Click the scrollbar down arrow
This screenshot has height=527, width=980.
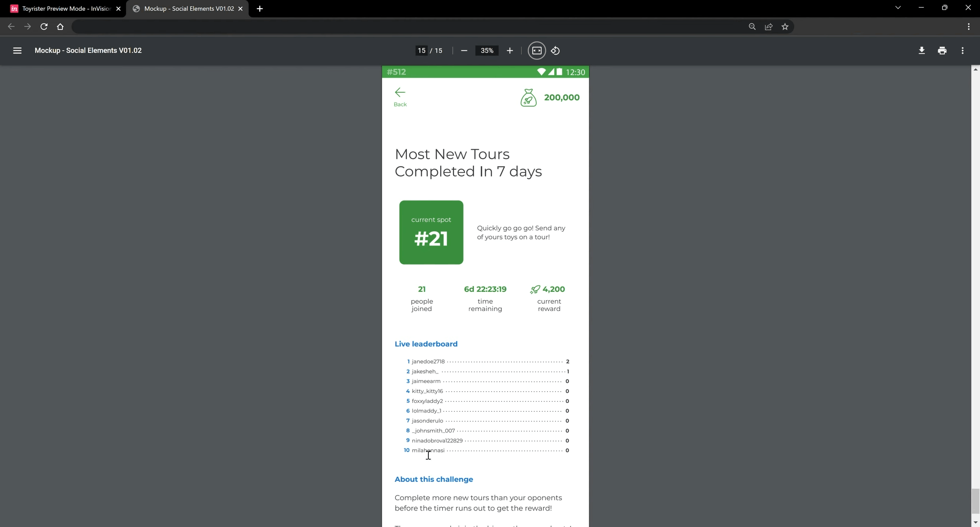975,523
